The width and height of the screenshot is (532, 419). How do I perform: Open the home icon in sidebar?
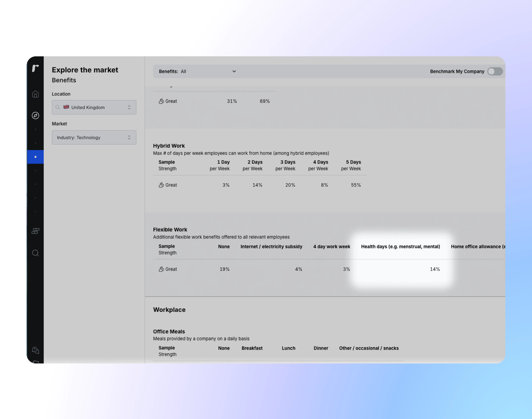point(35,94)
